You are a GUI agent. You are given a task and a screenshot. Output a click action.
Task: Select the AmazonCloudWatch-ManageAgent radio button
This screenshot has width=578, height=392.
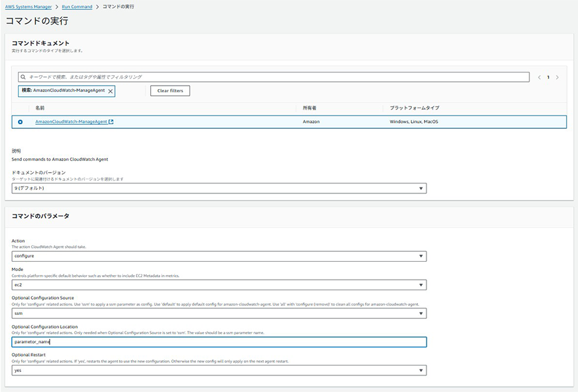click(20, 122)
